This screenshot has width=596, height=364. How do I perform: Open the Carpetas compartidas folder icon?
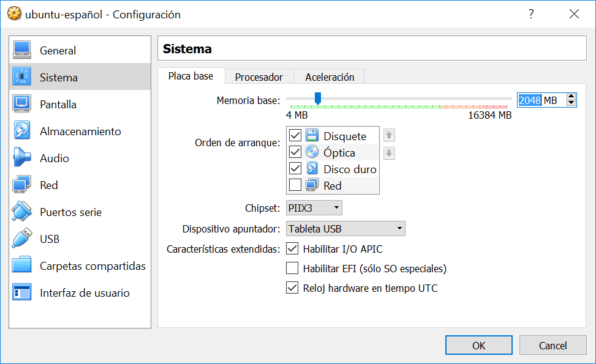point(22,265)
